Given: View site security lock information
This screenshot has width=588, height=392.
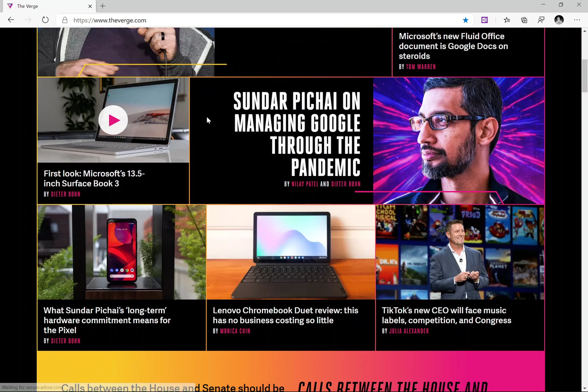Looking at the screenshot, I should [65, 20].
